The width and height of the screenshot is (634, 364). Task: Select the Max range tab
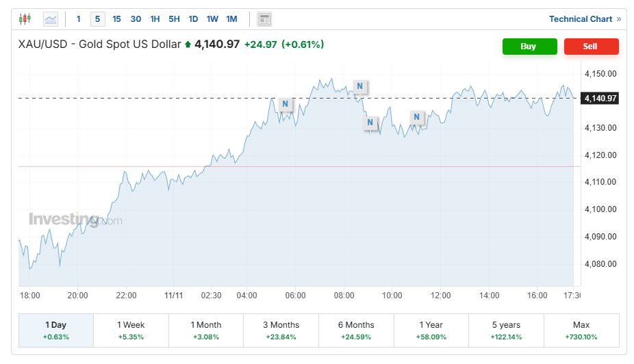(581, 330)
